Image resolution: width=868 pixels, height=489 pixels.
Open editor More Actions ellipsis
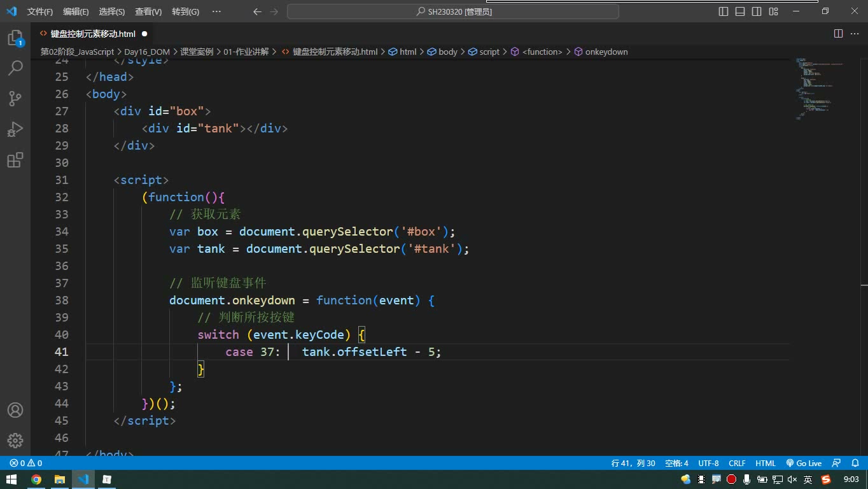pos(855,34)
